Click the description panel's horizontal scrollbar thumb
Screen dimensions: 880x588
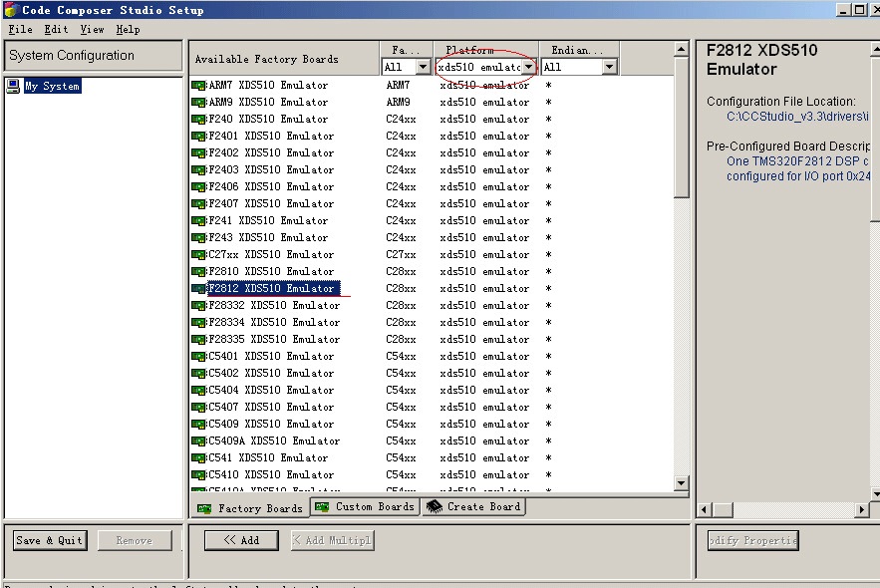[x=723, y=510]
